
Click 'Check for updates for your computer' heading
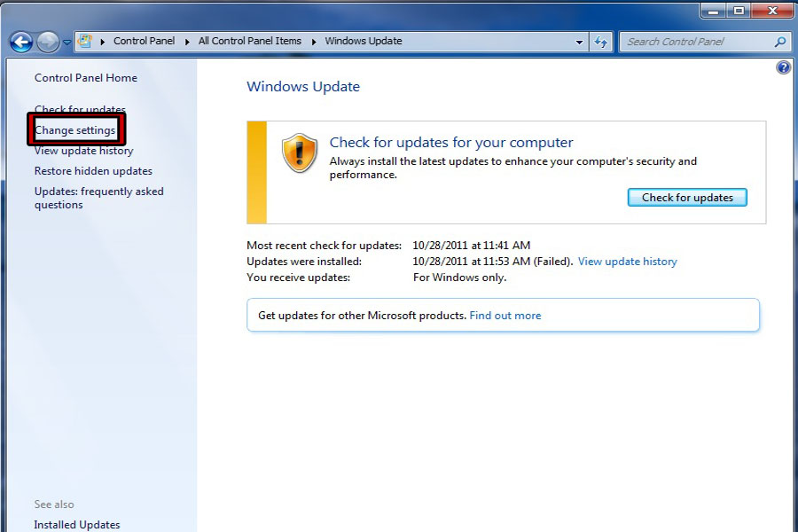451,143
